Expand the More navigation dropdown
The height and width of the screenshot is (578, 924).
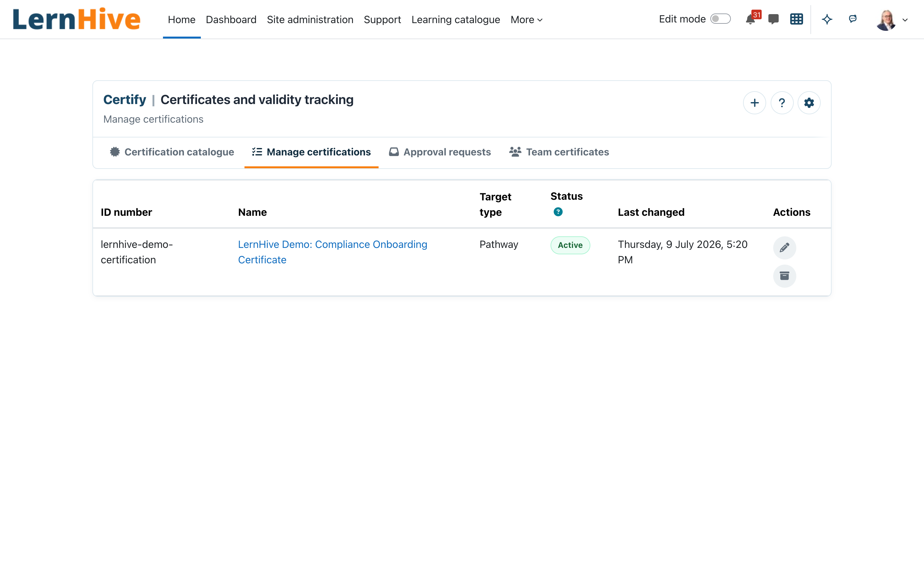tap(526, 20)
